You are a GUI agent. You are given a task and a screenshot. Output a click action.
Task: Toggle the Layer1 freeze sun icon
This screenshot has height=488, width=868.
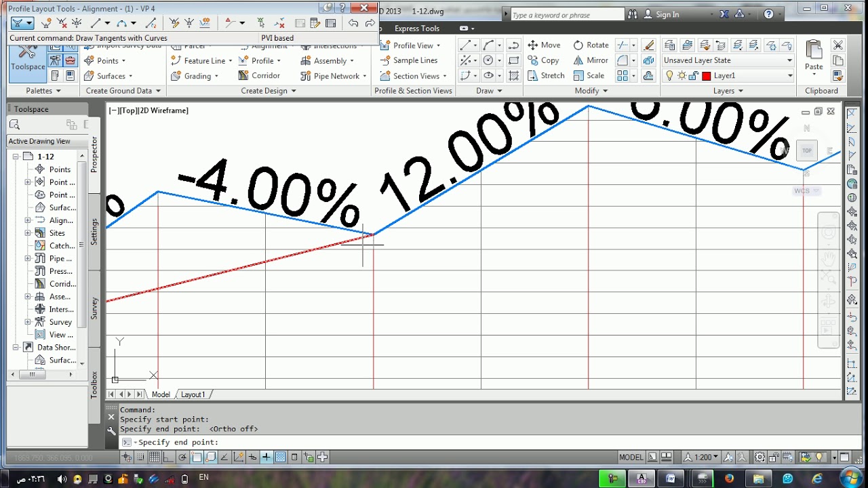point(682,76)
